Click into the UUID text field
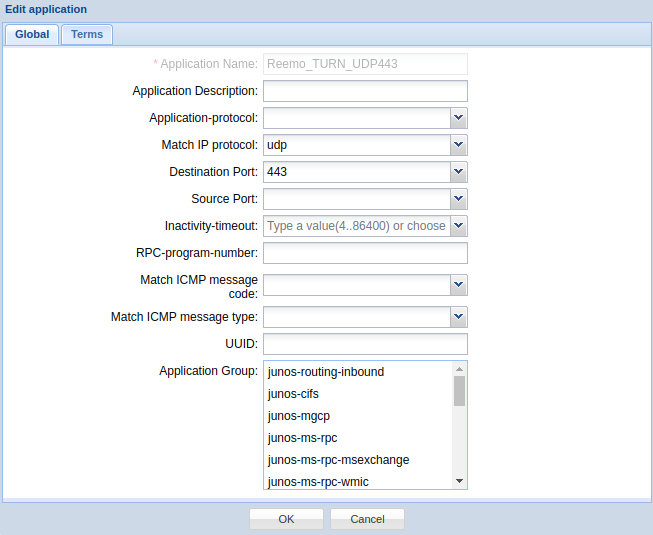This screenshot has width=653, height=535. (365, 344)
